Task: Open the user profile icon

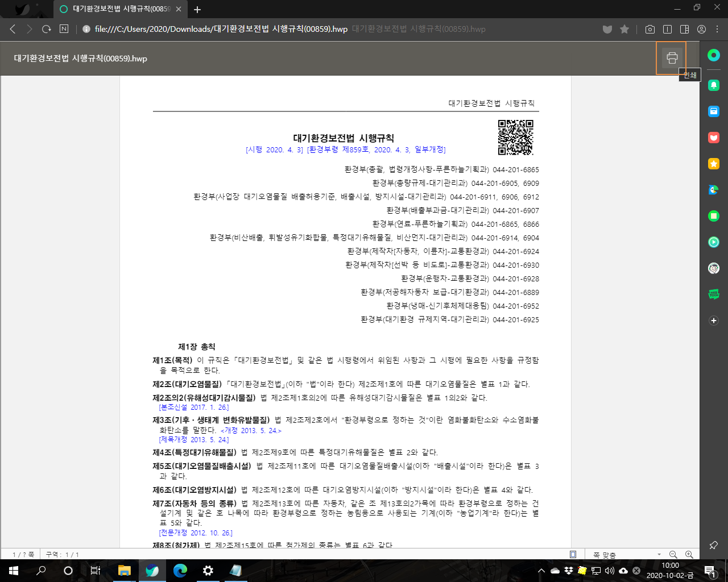Action: 701,29
